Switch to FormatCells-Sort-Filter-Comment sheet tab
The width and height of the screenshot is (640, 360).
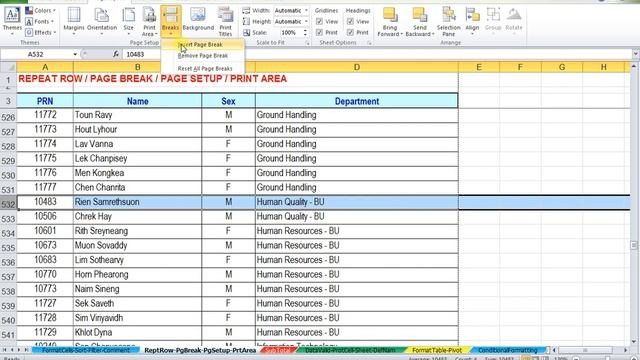tap(86, 350)
